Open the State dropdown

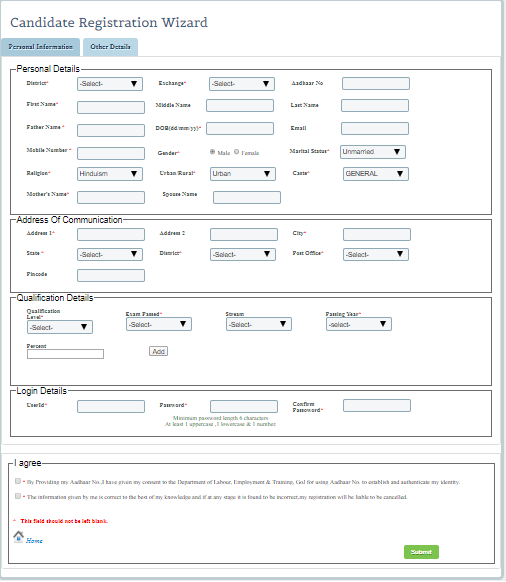click(x=110, y=254)
